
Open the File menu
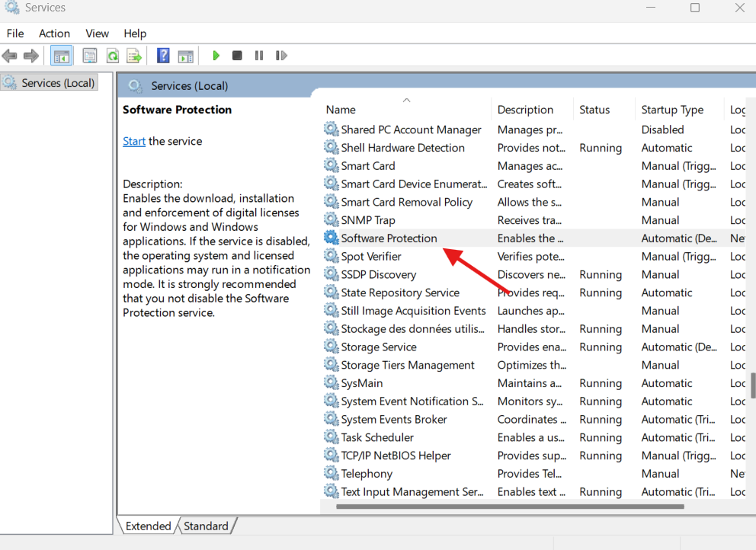(15, 34)
